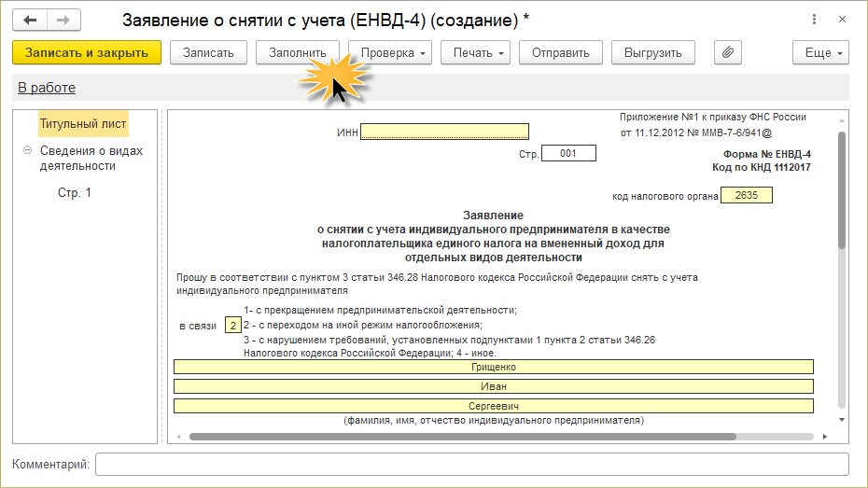
Task: Click the Заполнить button
Action: coord(298,52)
